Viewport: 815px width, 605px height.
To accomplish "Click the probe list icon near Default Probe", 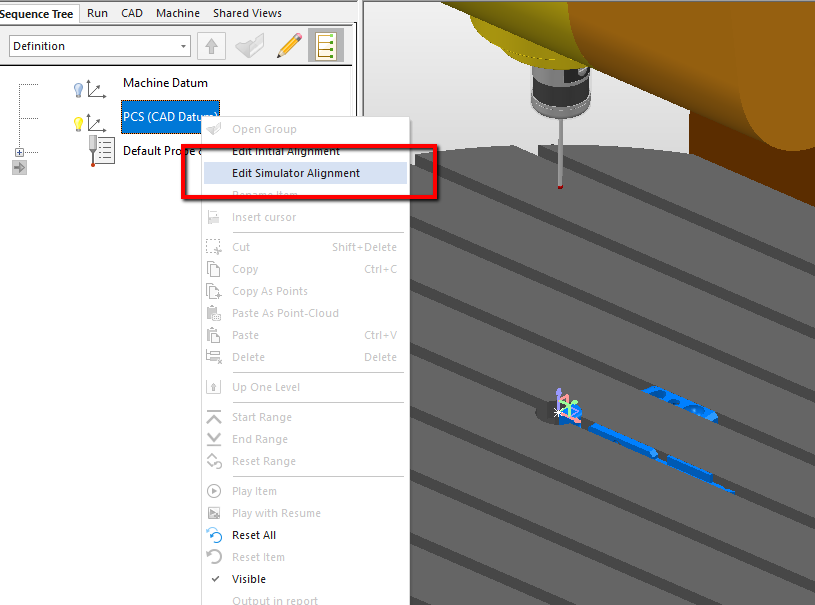I will [x=101, y=150].
